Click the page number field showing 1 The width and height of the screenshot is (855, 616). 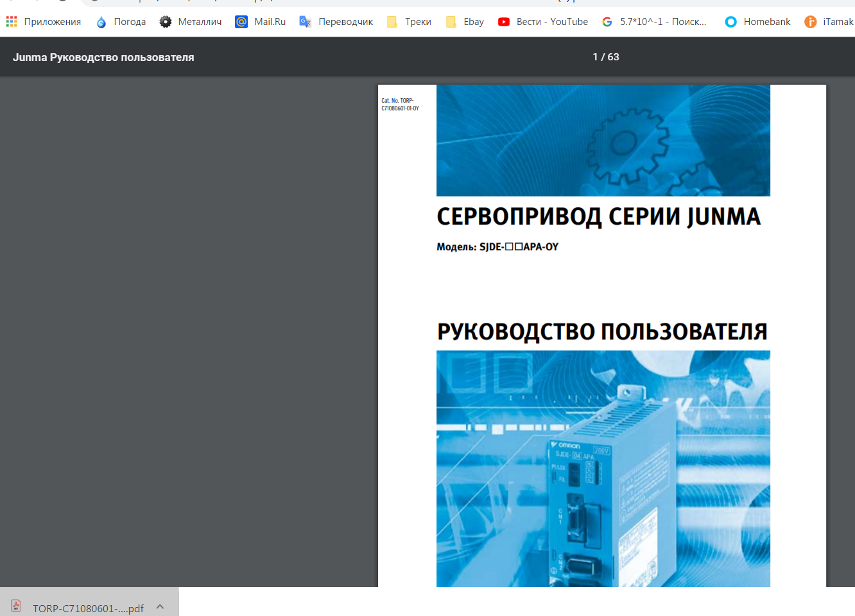(x=596, y=57)
